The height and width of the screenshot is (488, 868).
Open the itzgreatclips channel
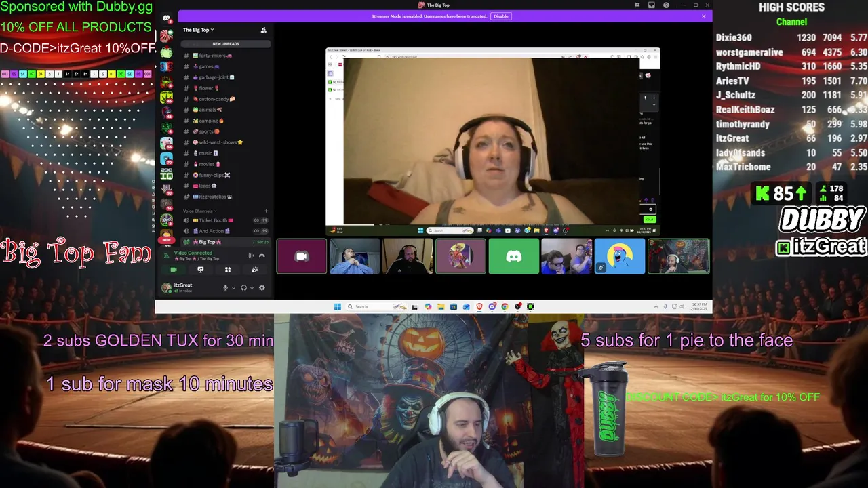[x=226, y=197]
